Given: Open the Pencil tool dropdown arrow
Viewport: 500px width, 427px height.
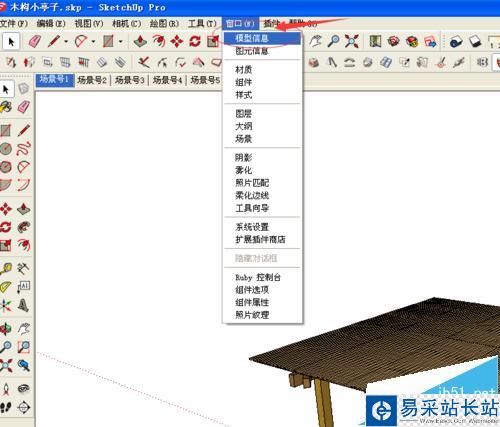Looking at the screenshot, I should pos(66,42).
